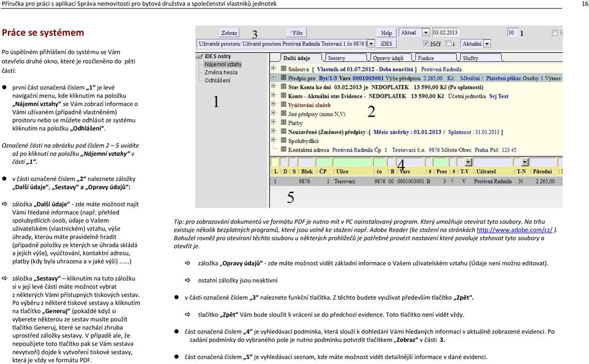Image resolution: width=589 pixels, height=364 pixels.
Task: Sort by the Ulice column header
Action: 342,172
